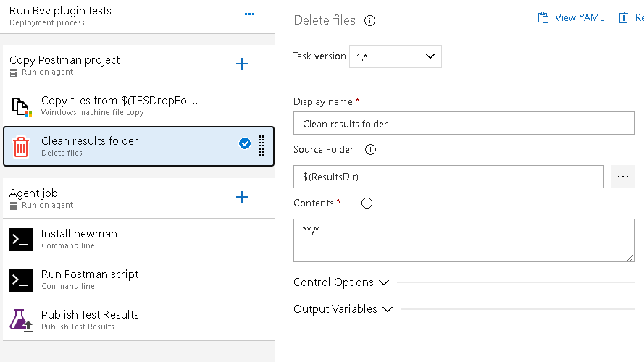Select the Install newman task
644x362 pixels.
139,239
